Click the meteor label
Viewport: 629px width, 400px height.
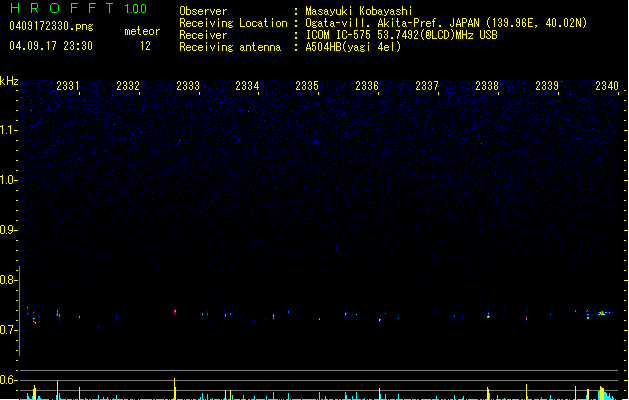142,31
